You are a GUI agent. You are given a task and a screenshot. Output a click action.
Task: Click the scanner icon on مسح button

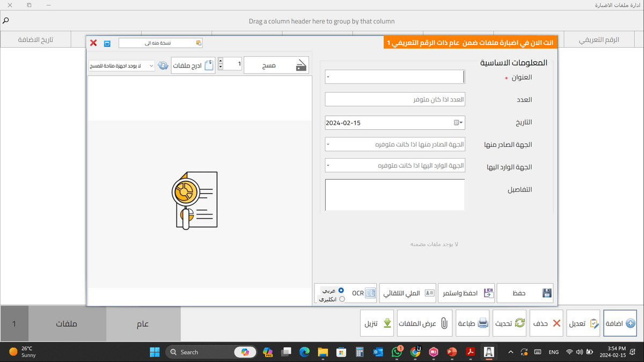coord(301,65)
